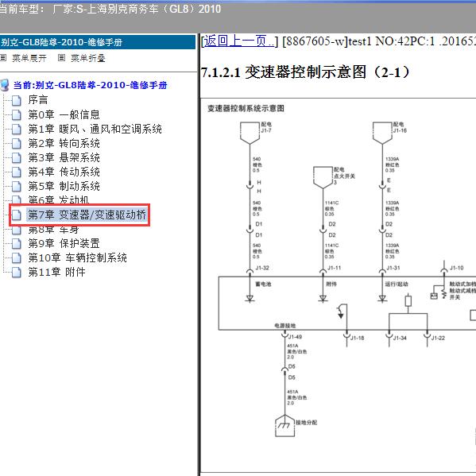Click the 菜单展开 list icon

[x=3, y=58]
